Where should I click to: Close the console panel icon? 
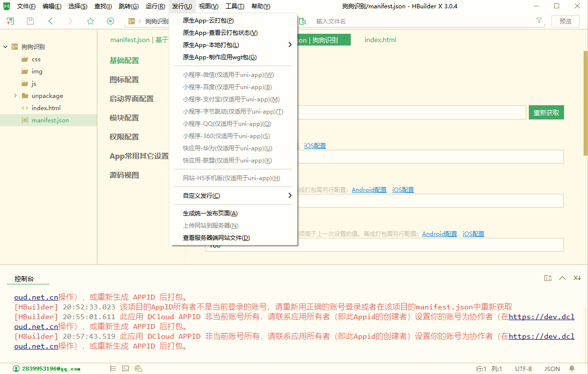click(x=577, y=278)
